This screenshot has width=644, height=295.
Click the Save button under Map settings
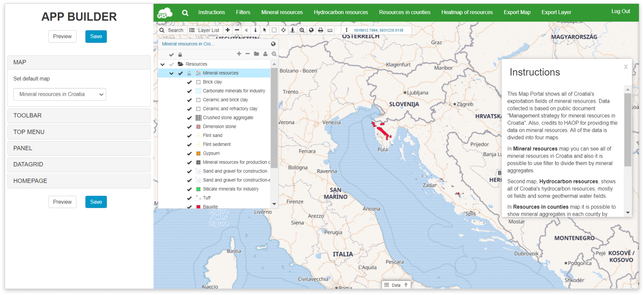[96, 36]
